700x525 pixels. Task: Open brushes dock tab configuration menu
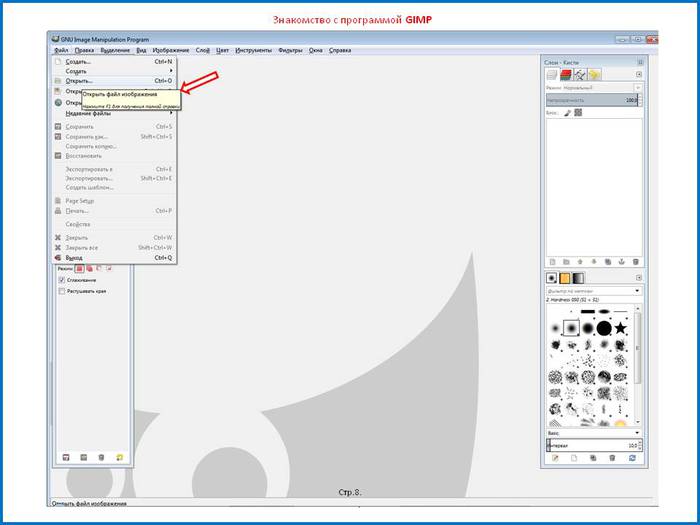639,278
